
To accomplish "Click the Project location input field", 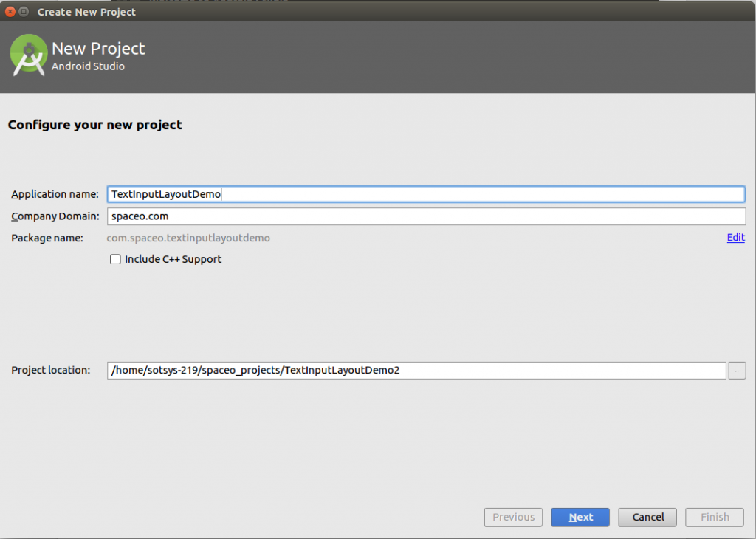I will click(416, 370).
